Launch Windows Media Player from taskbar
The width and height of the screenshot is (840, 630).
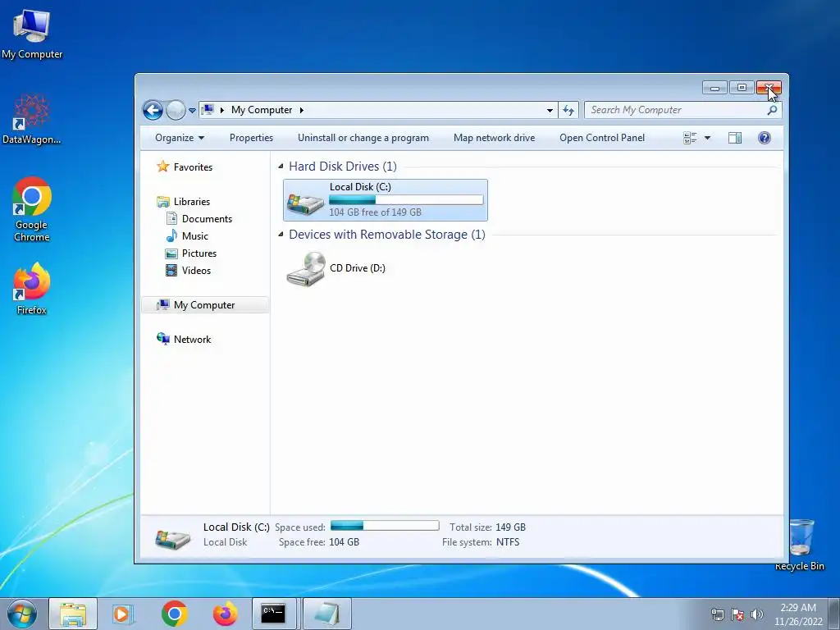pos(123,614)
